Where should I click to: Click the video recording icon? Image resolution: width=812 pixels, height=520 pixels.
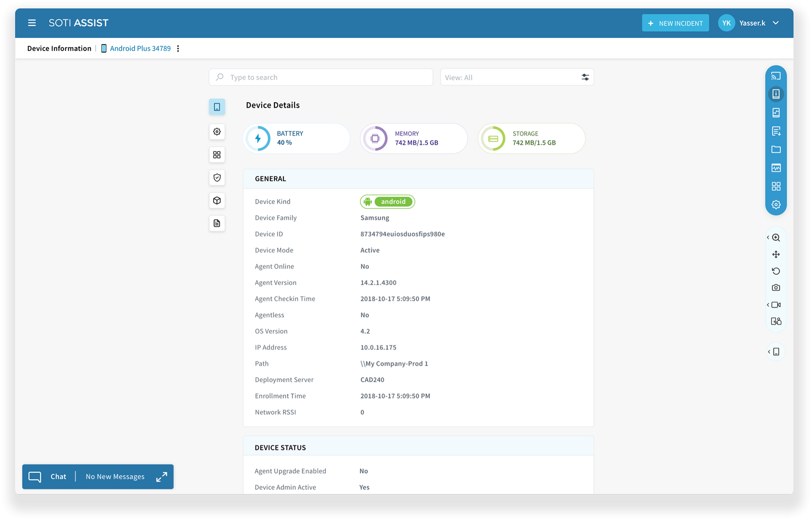(776, 305)
